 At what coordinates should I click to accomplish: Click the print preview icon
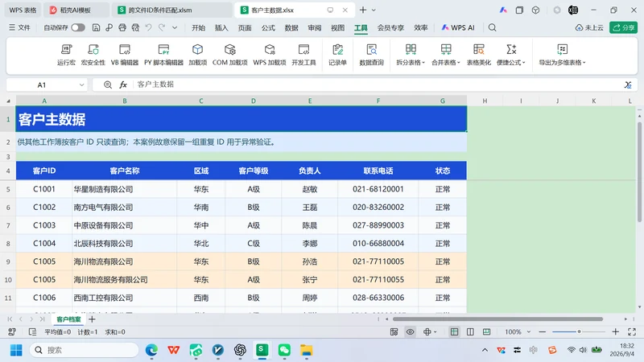coord(135,27)
